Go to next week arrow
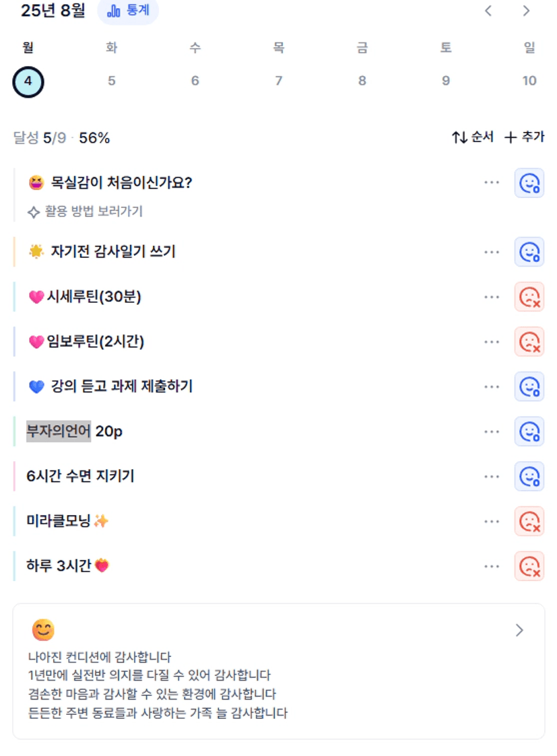 pos(526,11)
